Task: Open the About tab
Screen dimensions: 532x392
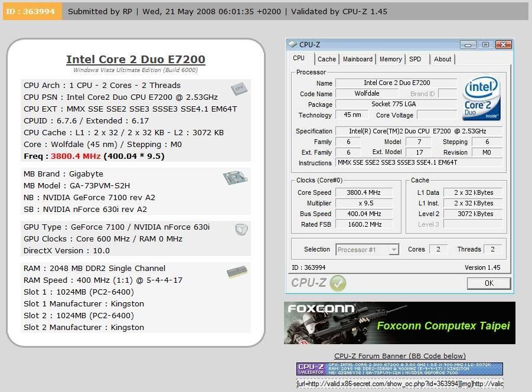Action: pos(442,59)
